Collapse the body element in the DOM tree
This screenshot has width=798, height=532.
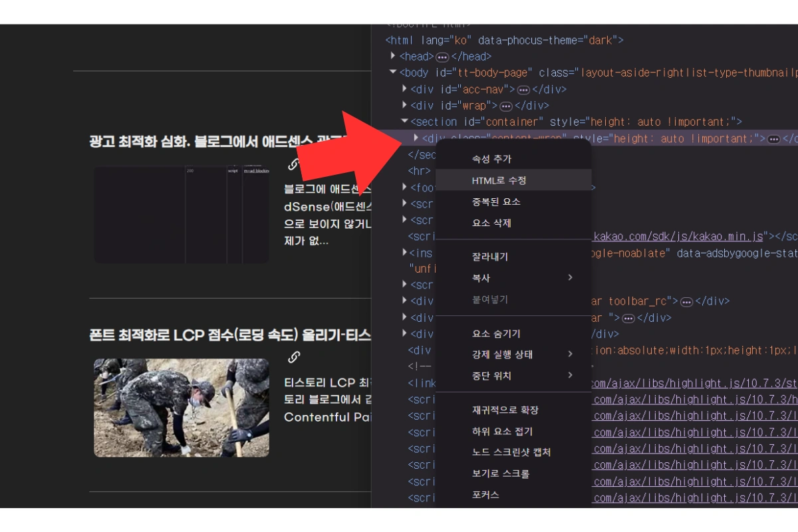pos(394,73)
